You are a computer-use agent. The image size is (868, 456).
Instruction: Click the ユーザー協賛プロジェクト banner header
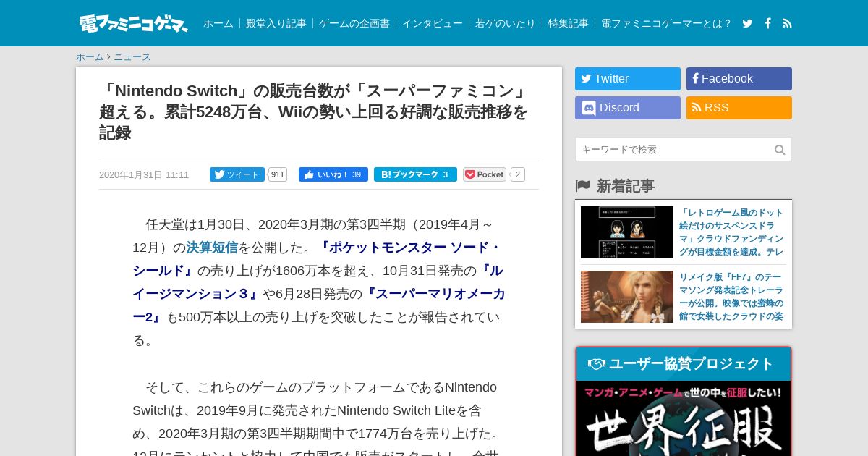pos(684,364)
